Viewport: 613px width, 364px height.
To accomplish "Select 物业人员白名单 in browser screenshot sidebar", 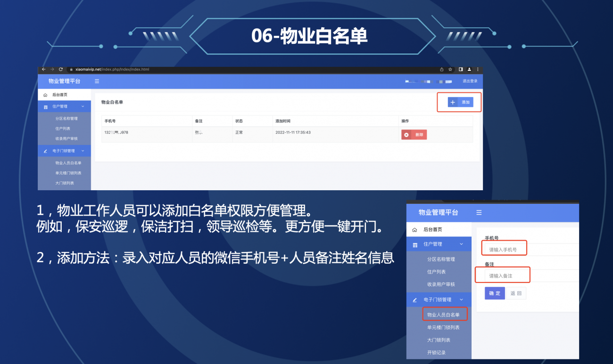I will click(68, 163).
